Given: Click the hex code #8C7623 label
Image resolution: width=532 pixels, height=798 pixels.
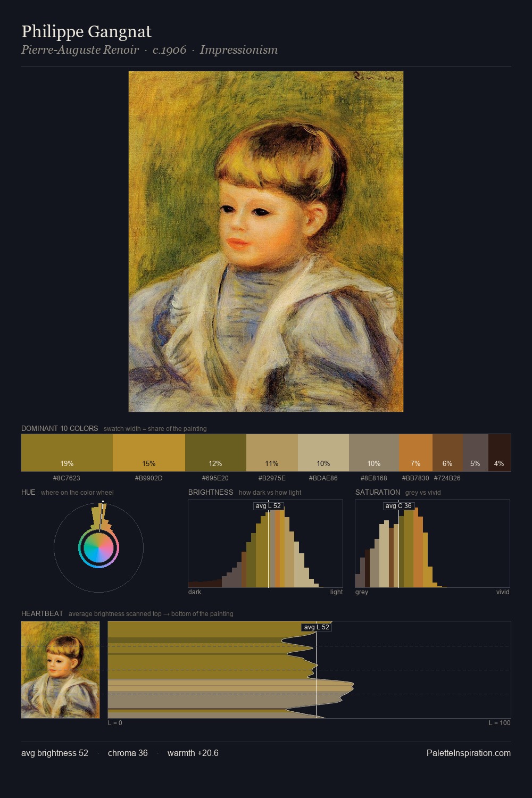Looking at the screenshot, I should coord(66,478).
